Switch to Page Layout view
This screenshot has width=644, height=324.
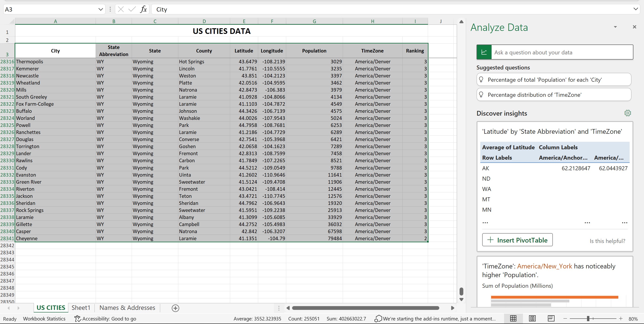coord(532,318)
